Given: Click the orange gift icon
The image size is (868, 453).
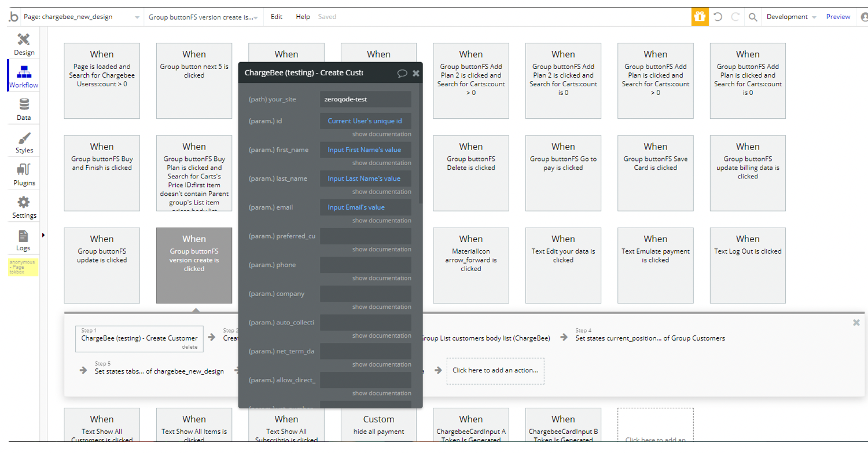Looking at the screenshot, I should [x=700, y=17].
